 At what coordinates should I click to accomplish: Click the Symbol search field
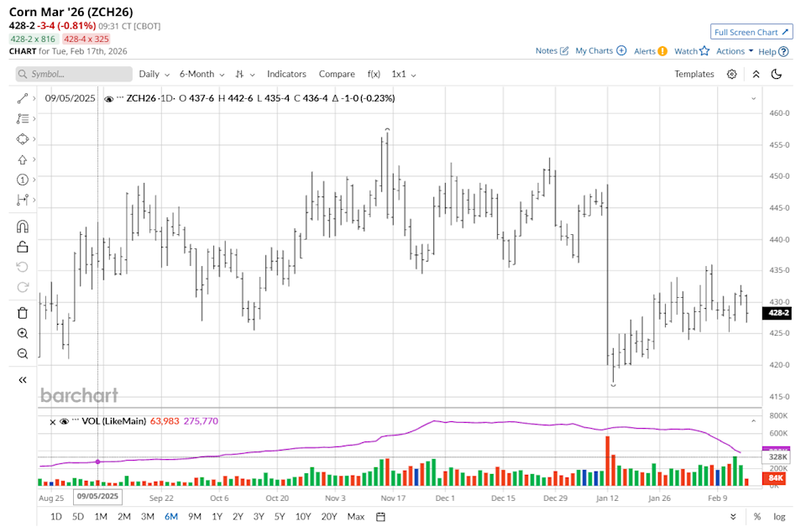coord(72,74)
